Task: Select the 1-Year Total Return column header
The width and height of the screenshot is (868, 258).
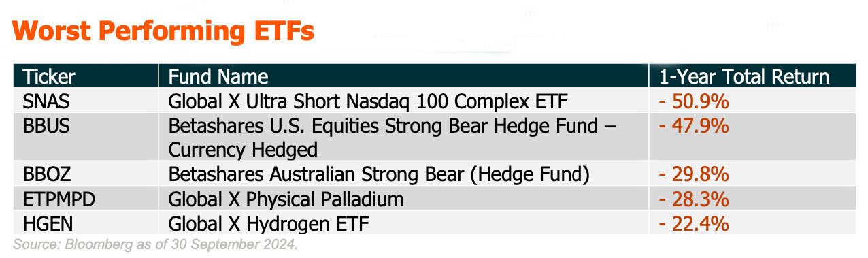Action: click(x=744, y=76)
